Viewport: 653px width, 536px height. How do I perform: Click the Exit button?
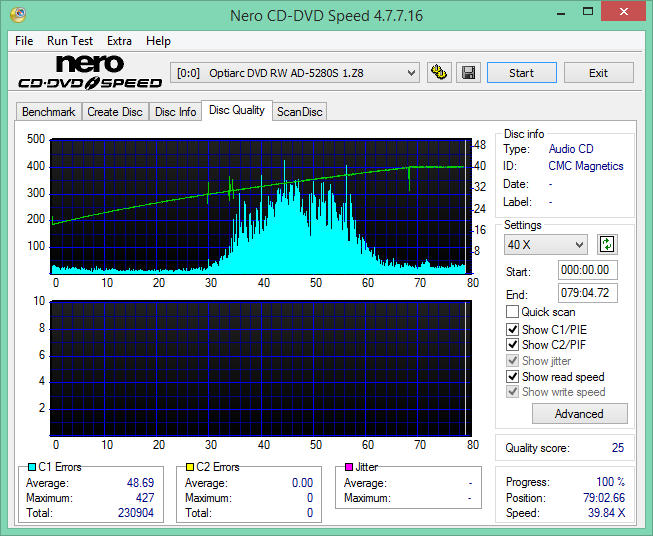pos(598,73)
